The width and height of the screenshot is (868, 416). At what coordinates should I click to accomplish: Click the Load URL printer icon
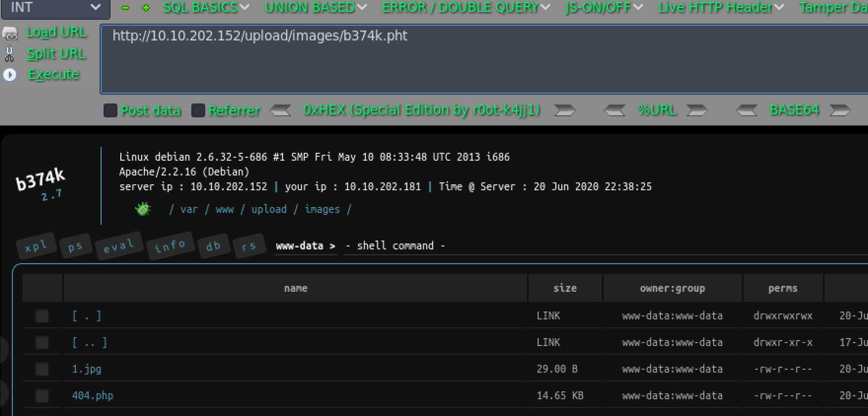[9, 34]
